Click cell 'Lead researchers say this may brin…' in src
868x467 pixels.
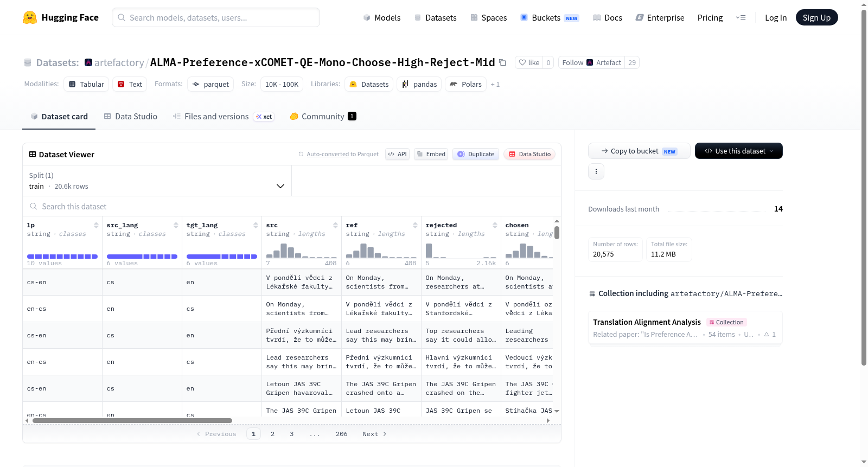coord(302,362)
